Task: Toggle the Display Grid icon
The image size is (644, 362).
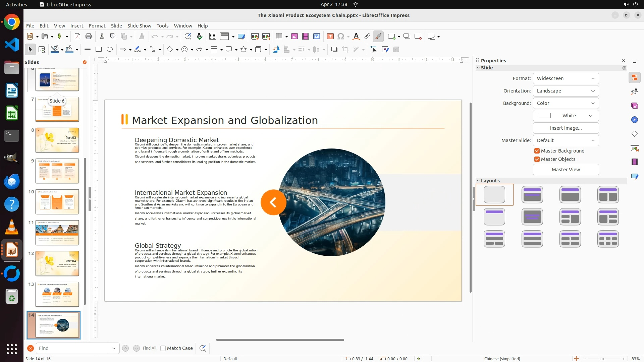Action: (212, 37)
